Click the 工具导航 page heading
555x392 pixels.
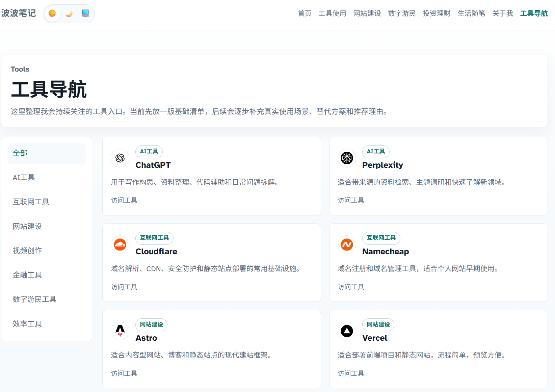(x=49, y=90)
